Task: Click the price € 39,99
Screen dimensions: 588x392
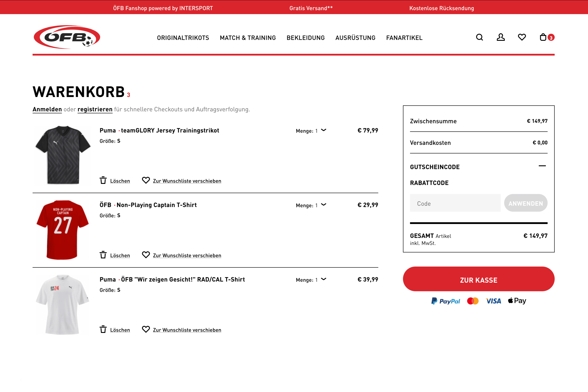Action: [368, 280]
